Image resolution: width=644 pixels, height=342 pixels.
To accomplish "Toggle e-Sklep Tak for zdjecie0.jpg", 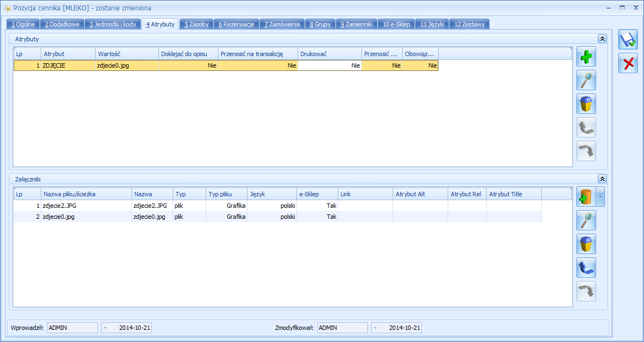I will 317,217.
